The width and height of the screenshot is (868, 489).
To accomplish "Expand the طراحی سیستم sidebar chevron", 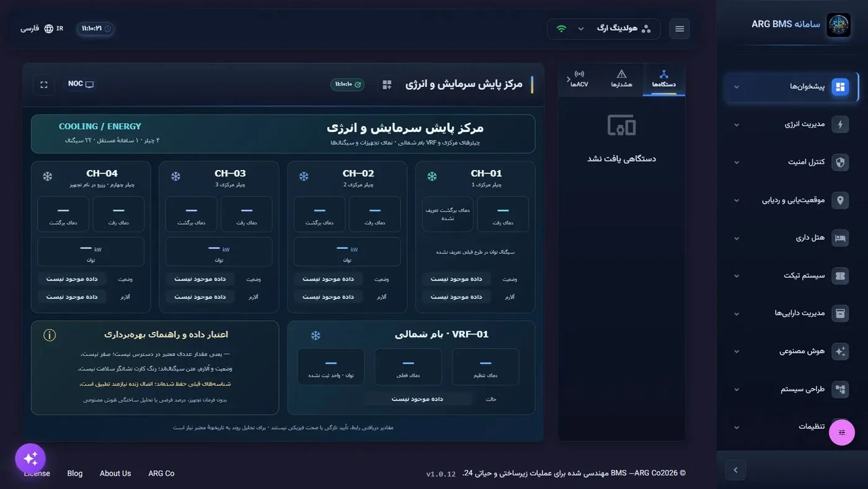I will (737, 390).
